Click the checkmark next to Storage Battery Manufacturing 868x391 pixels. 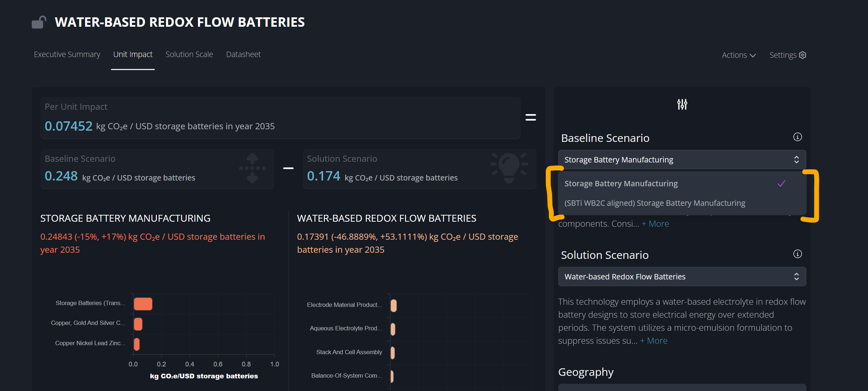pos(781,184)
